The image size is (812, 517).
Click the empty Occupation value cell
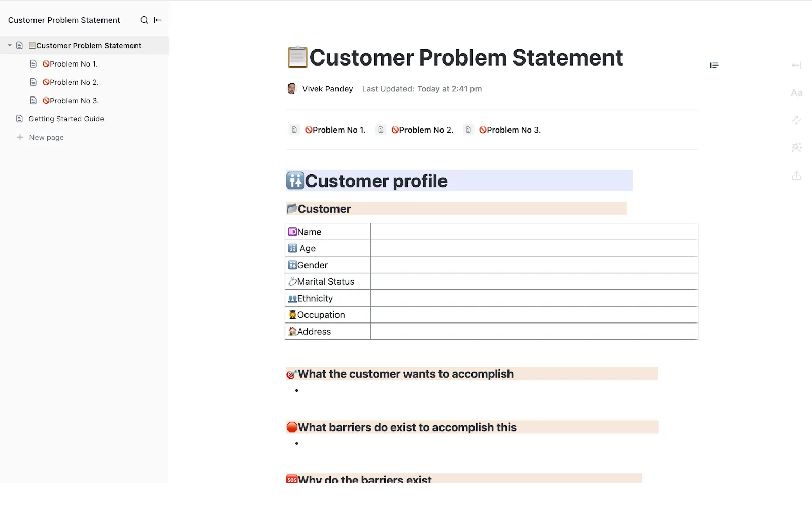pyautogui.click(x=534, y=315)
